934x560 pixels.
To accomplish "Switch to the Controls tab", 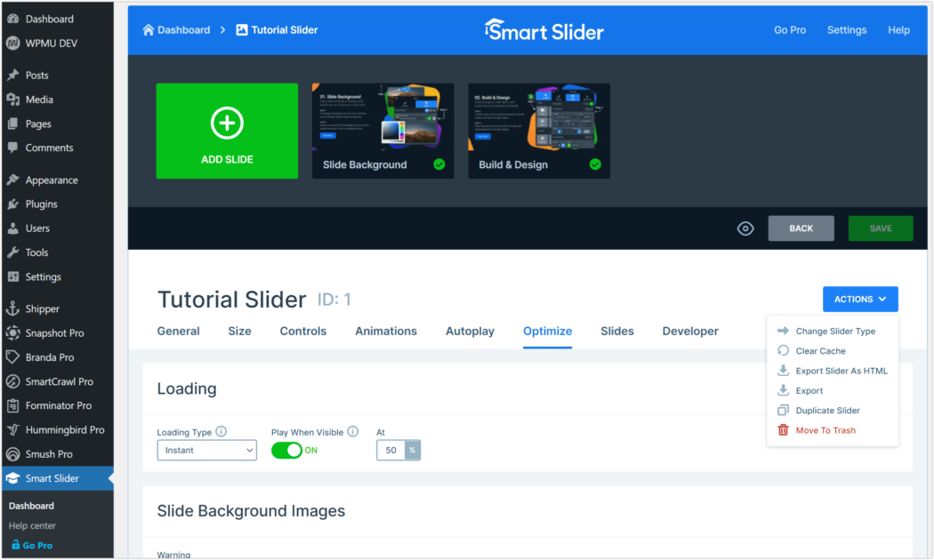I will pos(303,332).
